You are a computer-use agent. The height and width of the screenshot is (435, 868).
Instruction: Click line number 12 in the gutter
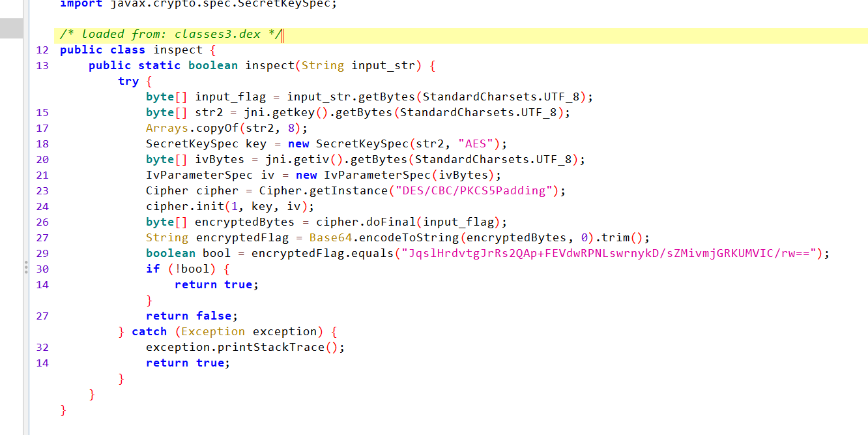pyautogui.click(x=42, y=50)
